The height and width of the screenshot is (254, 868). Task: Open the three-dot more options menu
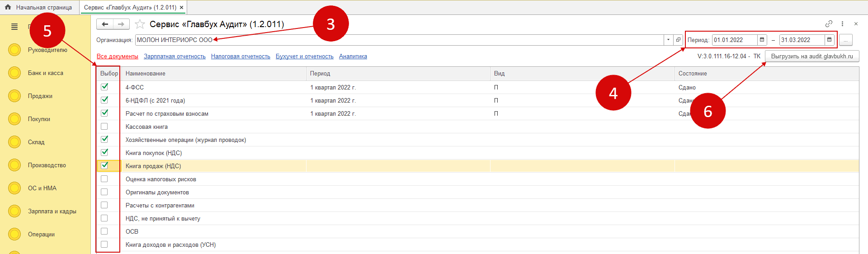(842, 24)
